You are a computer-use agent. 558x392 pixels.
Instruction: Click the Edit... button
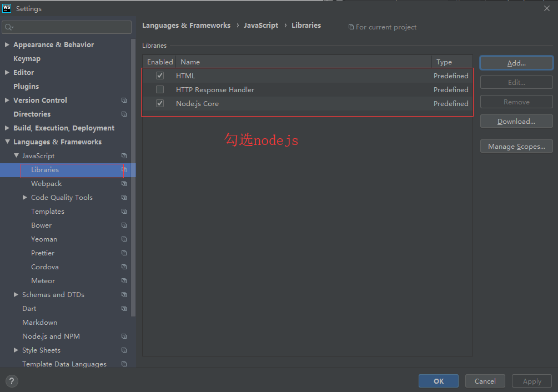point(516,82)
